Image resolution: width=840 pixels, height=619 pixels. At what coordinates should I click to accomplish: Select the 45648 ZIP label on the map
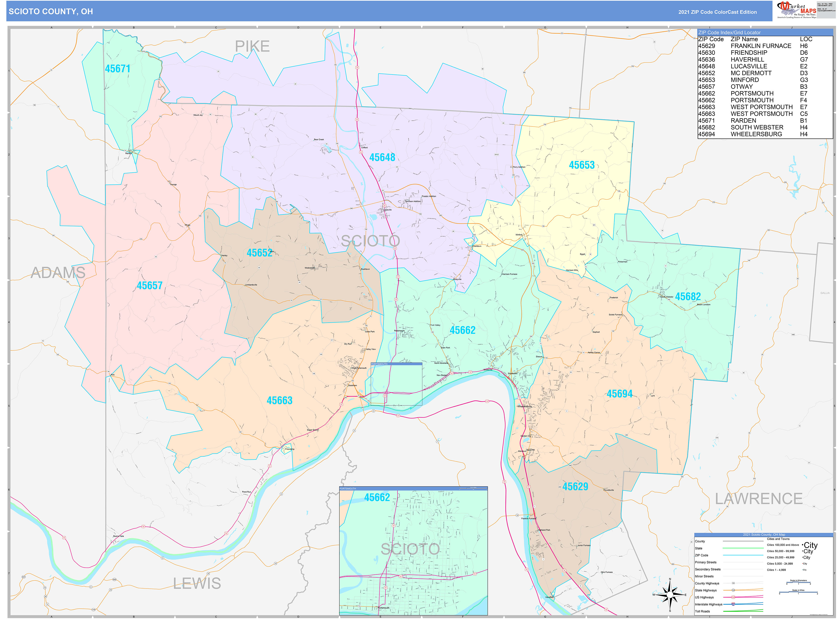382,157
